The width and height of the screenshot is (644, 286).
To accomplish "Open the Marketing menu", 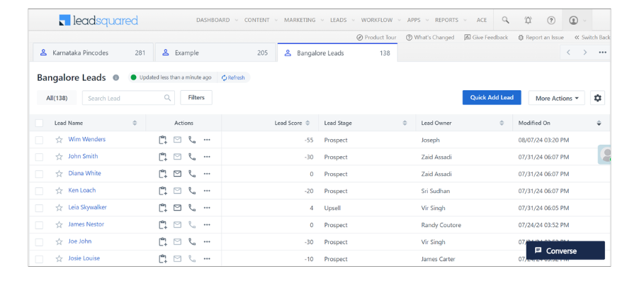I will click(x=303, y=21).
